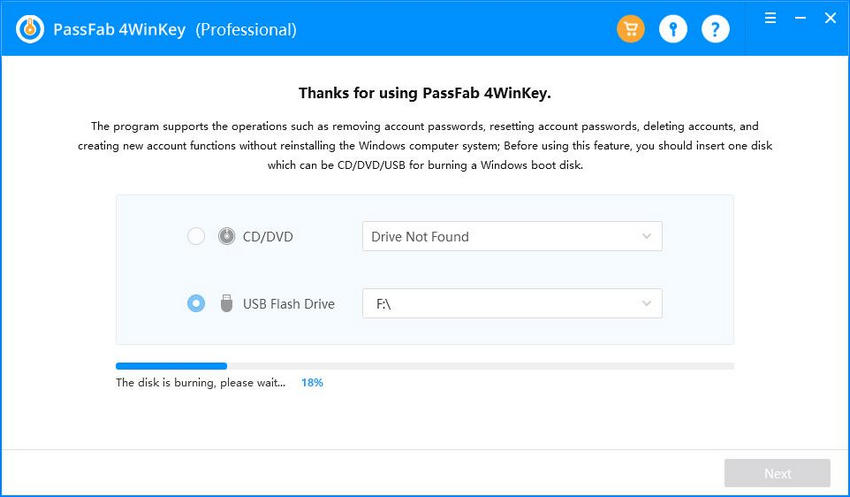Expand the Drive Not Found dropdown

click(x=512, y=236)
